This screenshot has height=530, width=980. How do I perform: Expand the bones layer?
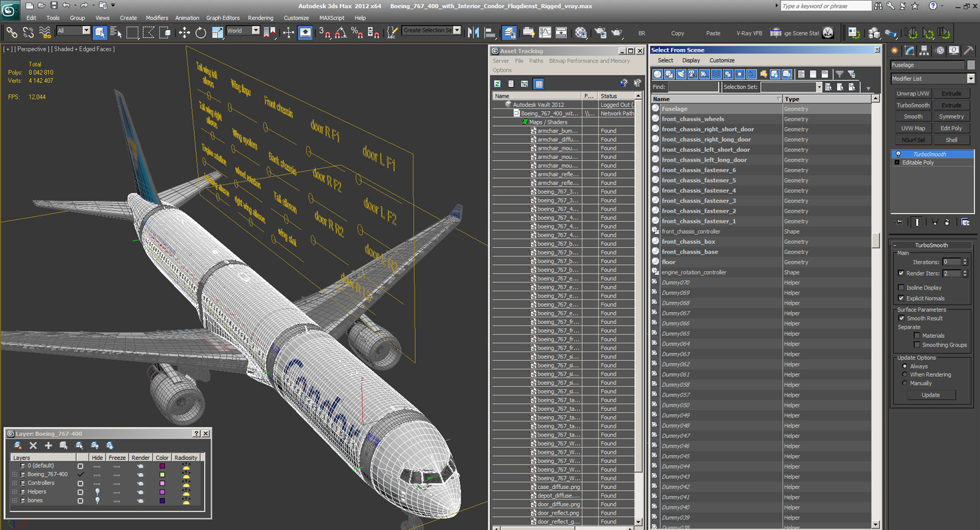tap(15, 500)
